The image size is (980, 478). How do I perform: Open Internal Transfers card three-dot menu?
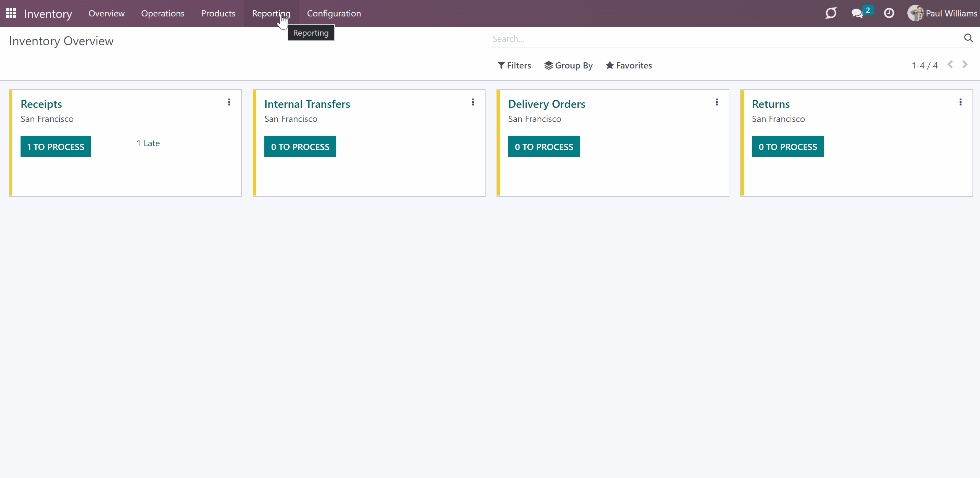click(473, 102)
